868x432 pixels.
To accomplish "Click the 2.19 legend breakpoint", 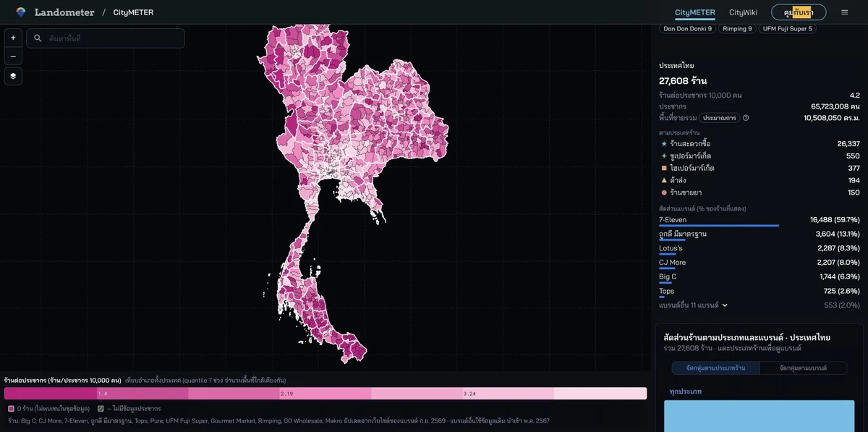I will [x=286, y=394].
